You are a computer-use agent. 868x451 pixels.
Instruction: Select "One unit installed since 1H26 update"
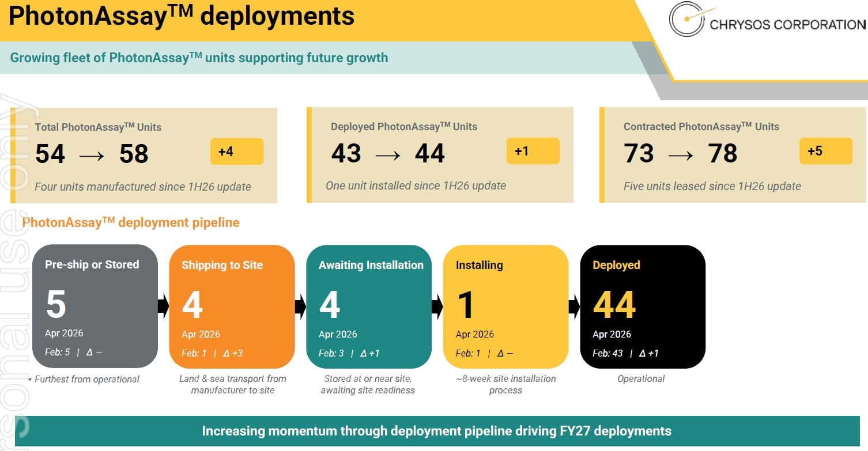pos(416,185)
